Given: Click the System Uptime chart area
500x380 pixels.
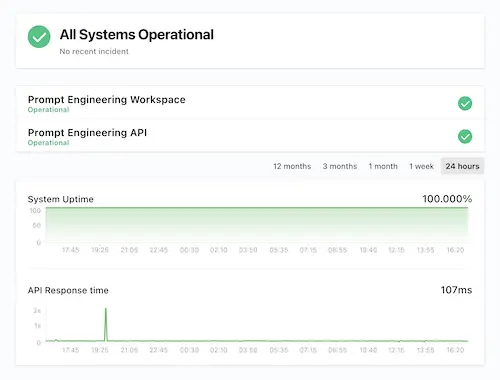Looking at the screenshot, I should (x=257, y=225).
